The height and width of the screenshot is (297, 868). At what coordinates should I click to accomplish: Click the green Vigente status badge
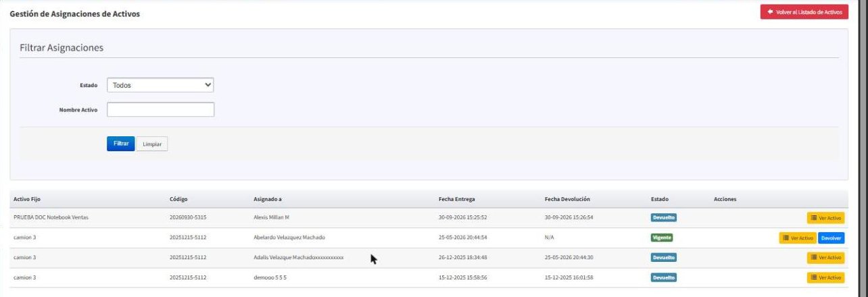(662, 238)
